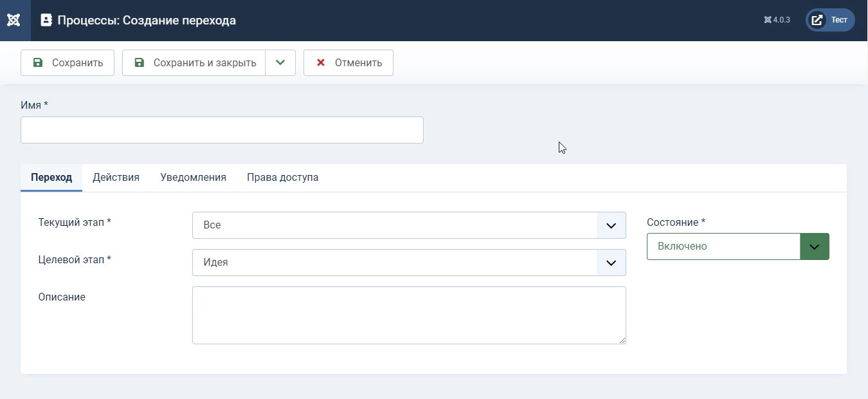Screen dimensions: 868x399
Task: Click the external link icon next to Тест
Action: point(817,20)
